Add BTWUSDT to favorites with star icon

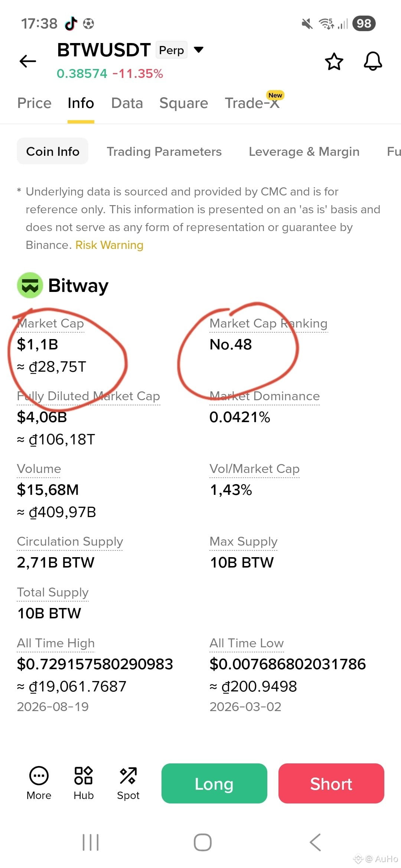(x=334, y=61)
